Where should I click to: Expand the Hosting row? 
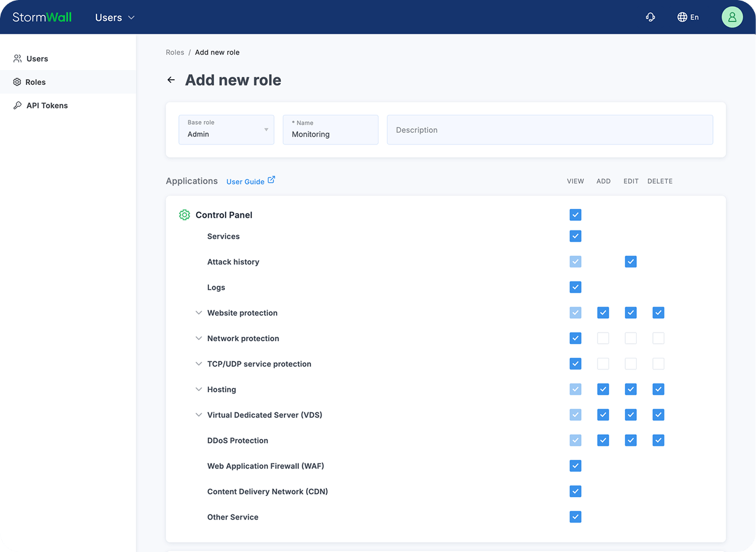coord(199,389)
